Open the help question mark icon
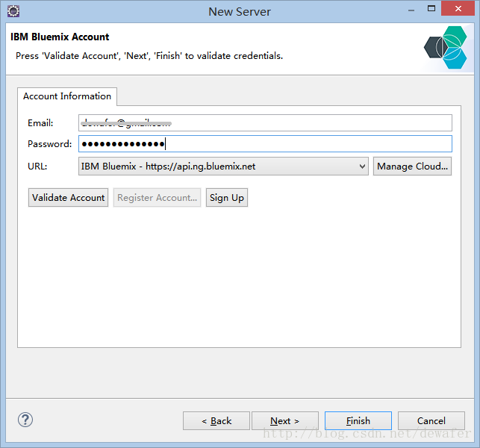The width and height of the screenshot is (480, 448). (25, 420)
